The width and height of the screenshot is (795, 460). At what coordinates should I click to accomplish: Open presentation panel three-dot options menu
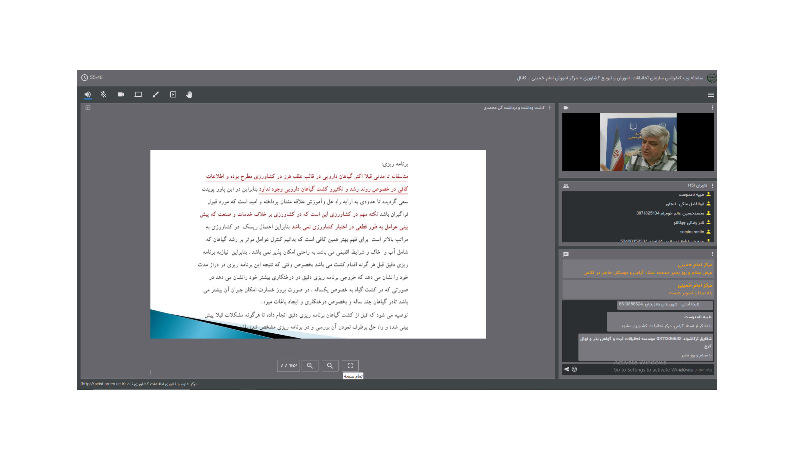pos(550,108)
